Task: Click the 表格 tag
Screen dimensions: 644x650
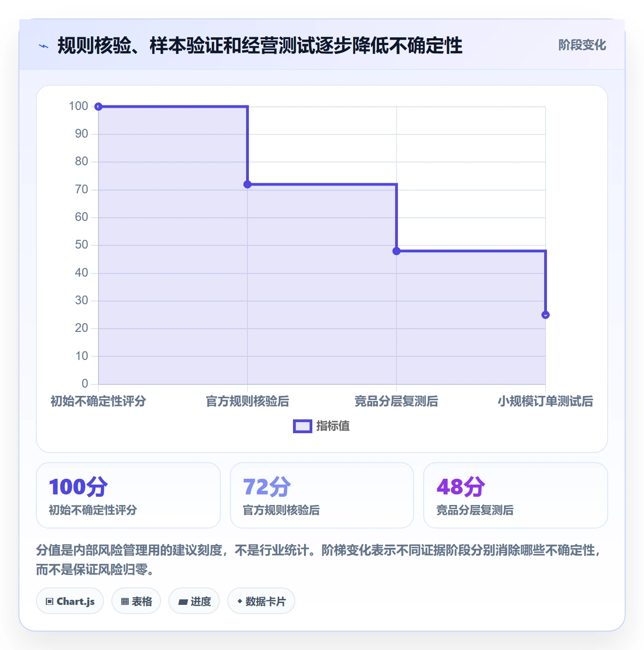Action: (136, 601)
